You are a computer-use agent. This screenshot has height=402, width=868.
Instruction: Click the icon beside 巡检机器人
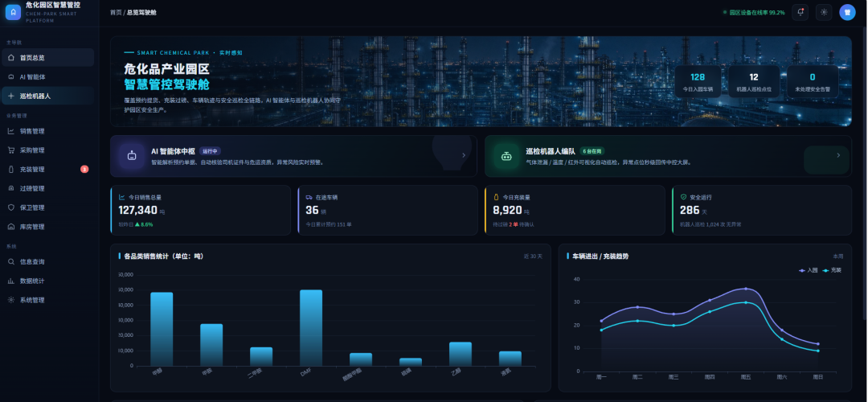11,96
